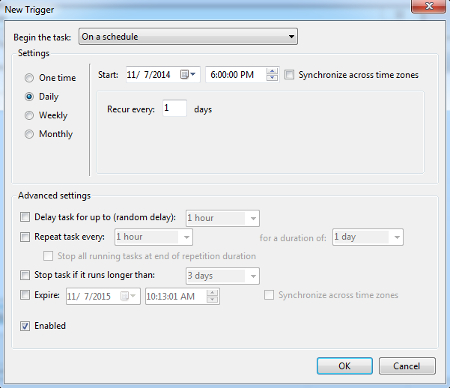Tick Stop task if it runs longer than

pos(25,275)
